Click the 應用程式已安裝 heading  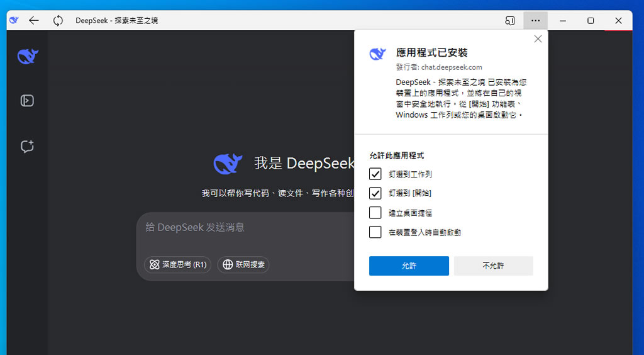point(431,53)
